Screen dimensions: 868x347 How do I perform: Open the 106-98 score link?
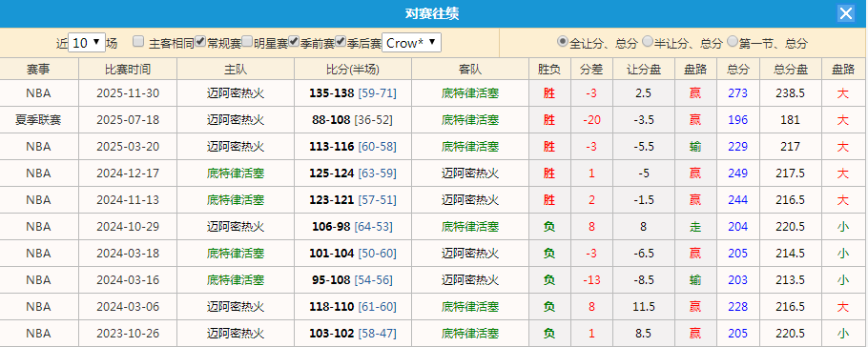coord(331,226)
